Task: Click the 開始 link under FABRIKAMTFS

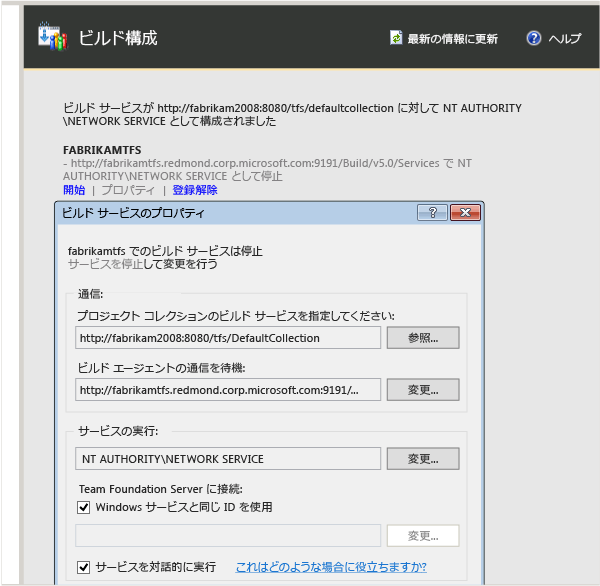Action: click(74, 190)
